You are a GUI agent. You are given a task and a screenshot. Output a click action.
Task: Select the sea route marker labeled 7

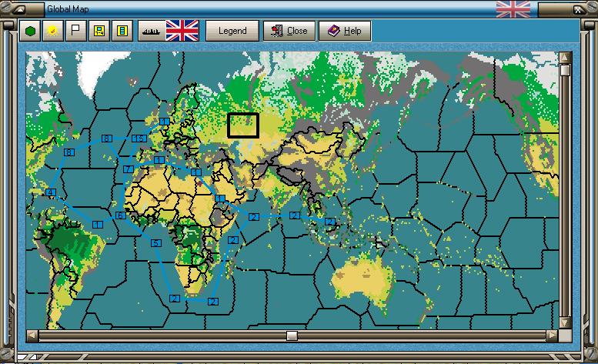click(129, 169)
